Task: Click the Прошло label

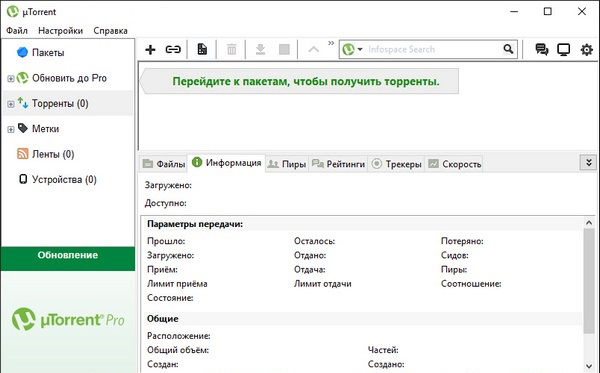Action: [166, 241]
